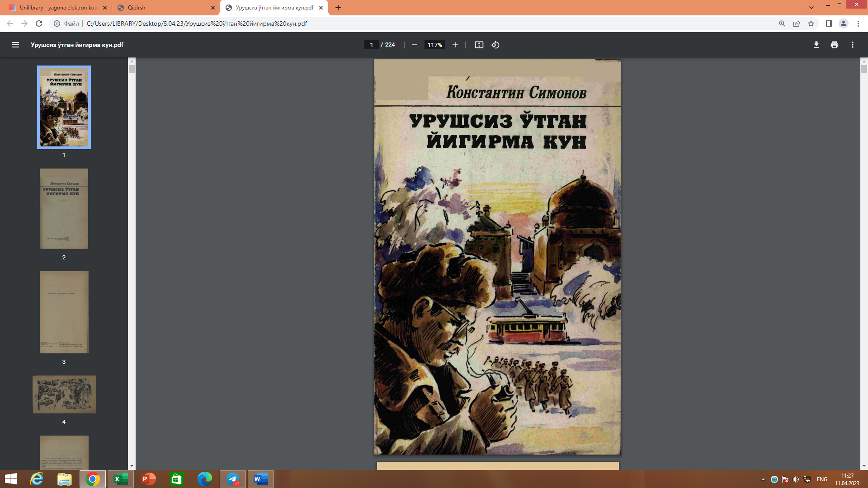
Task: Print the PDF document
Action: click(x=835, y=45)
